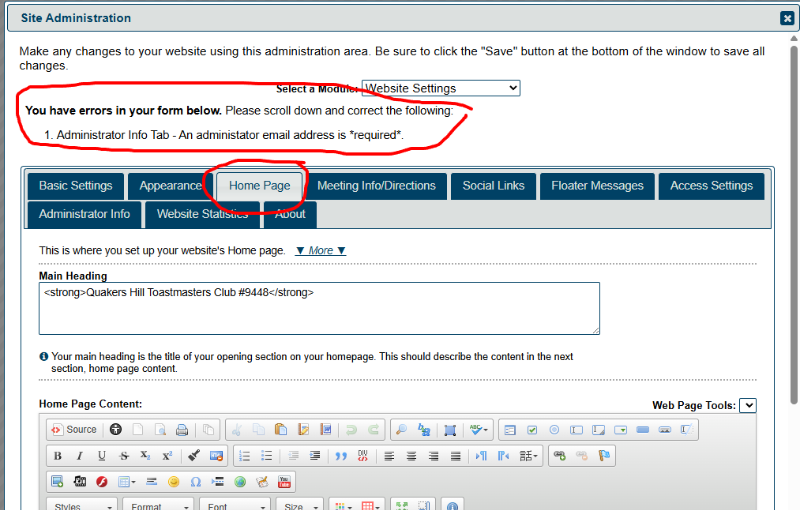
Task: Expand the More help link
Action: (320, 251)
